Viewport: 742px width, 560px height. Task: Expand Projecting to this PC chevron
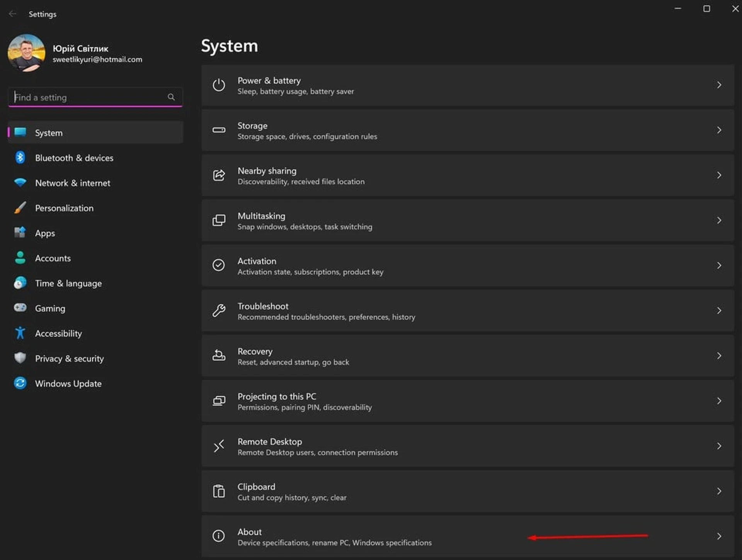tap(719, 401)
